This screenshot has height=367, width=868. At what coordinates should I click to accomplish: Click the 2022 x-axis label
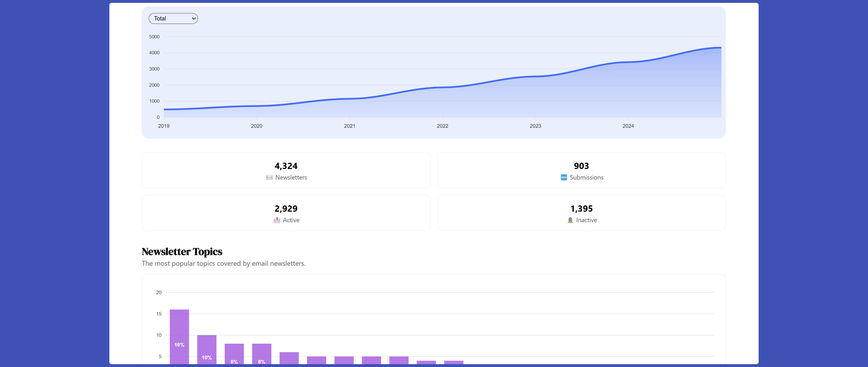click(443, 126)
